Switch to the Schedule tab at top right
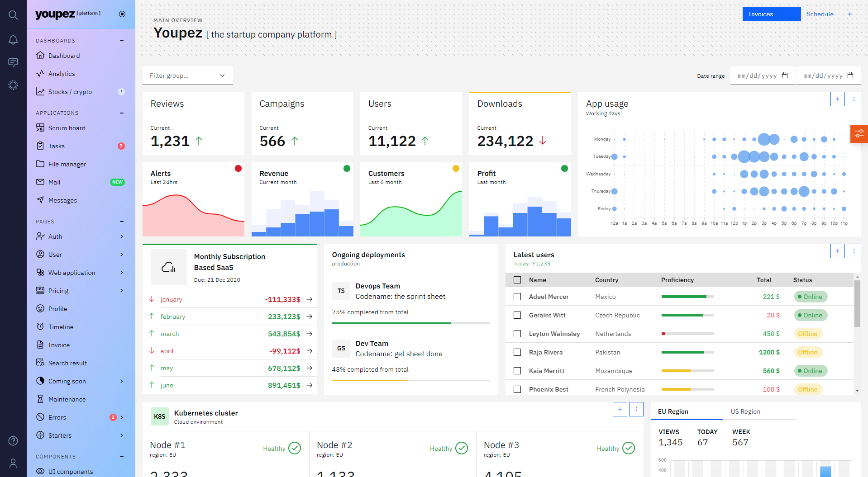This screenshot has width=868, height=477. [820, 14]
